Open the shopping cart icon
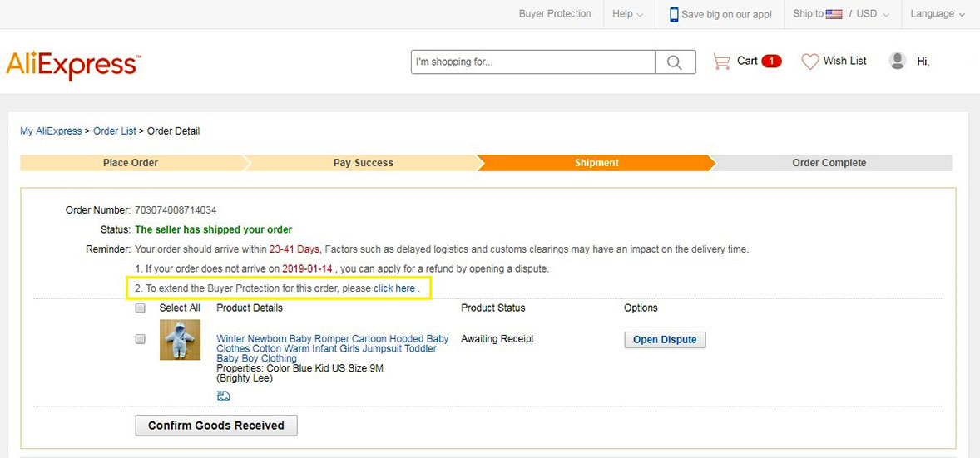Image resolution: width=980 pixels, height=458 pixels. [721, 62]
